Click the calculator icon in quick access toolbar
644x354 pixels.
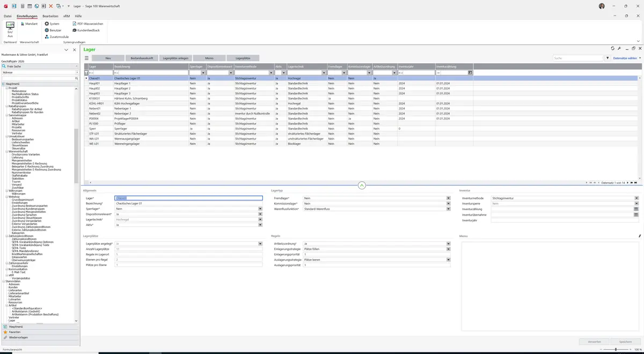point(22,6)
